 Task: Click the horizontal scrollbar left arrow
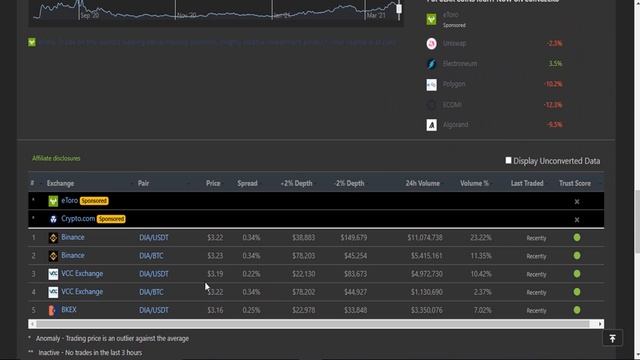[x=32, y=324]
